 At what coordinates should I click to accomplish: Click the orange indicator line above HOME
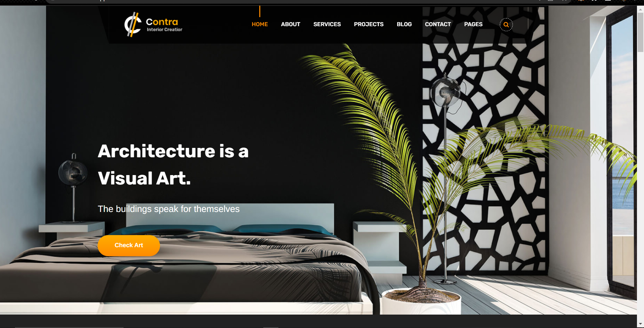coord(260,11)
